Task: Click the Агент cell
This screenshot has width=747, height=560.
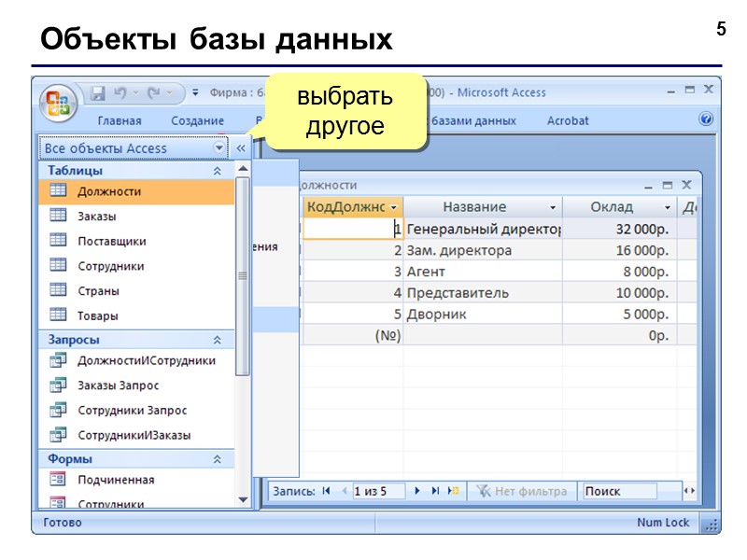Action: tap(483, 272)
